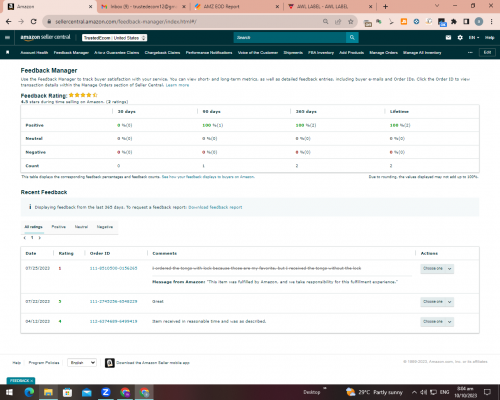This screenshot has width=500, height=400.
Task: Open the English language dropdown in footer
Action: (x=82, y=363)
